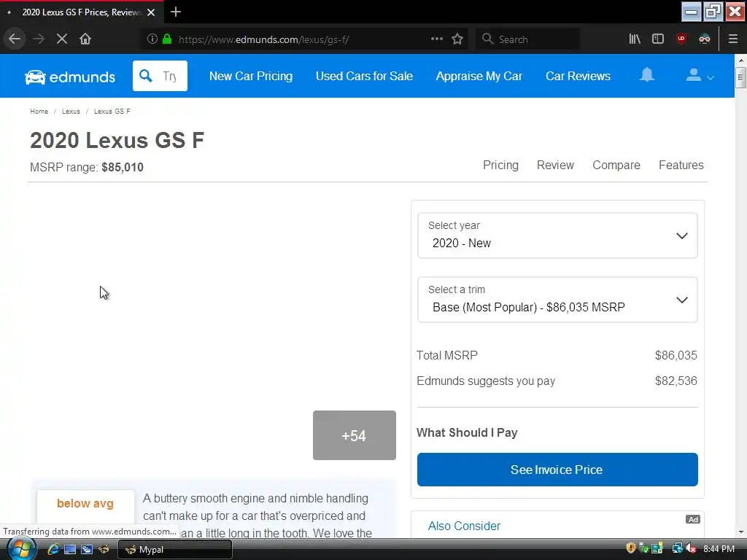View the secure connection padlock details
Viewport: 747px width, 560px height.
coord(167,39)
